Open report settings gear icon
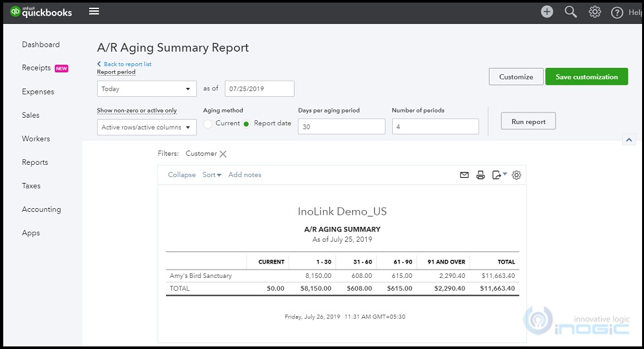This screenshot has width=644, height=349. tap(516, 175)
